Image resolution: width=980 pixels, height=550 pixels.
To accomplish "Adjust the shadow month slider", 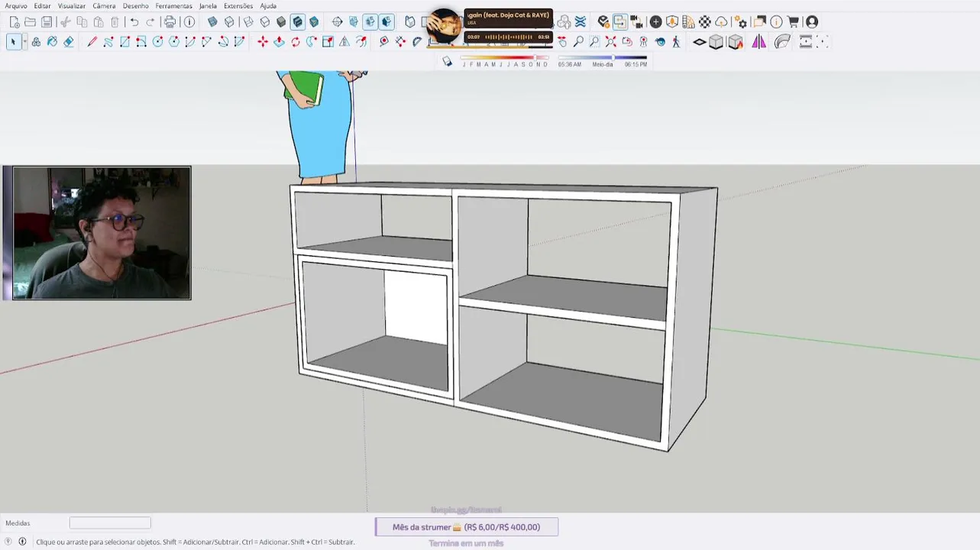I will (x=505, y=58).
